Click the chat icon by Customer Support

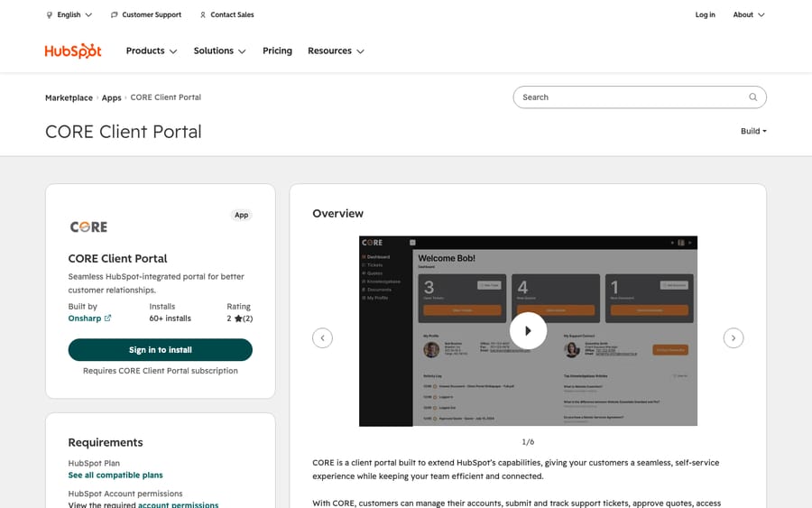point(114,15)
